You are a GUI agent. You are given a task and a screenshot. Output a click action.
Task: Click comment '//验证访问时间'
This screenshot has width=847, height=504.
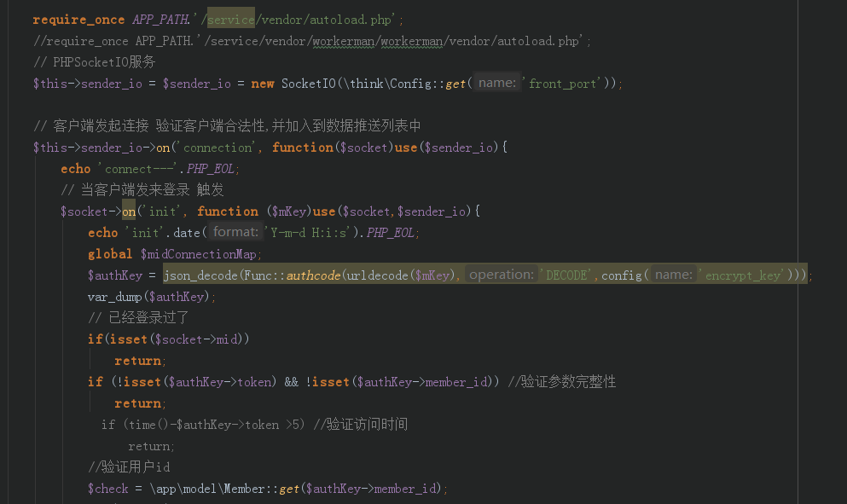[x=360, y=424]
